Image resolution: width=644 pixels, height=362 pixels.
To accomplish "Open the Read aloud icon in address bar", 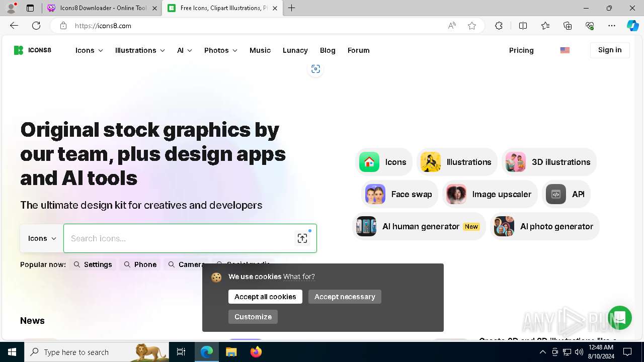I will 452,26.
